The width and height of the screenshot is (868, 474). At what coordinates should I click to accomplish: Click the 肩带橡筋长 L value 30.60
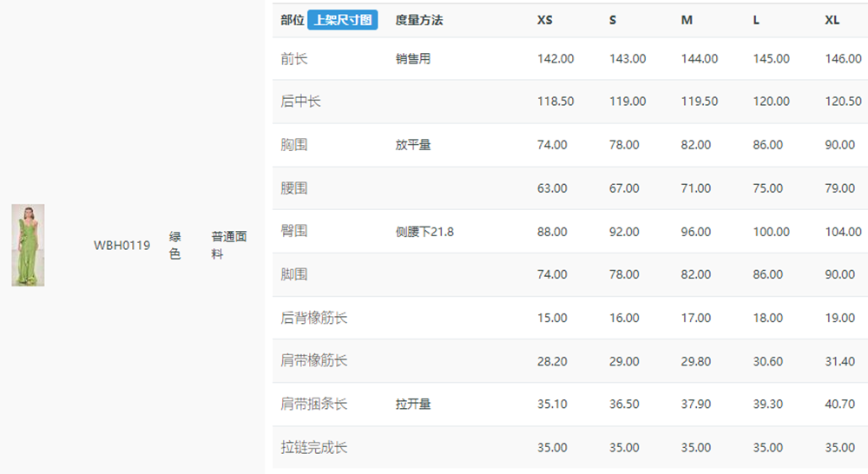tap(768, 361)
